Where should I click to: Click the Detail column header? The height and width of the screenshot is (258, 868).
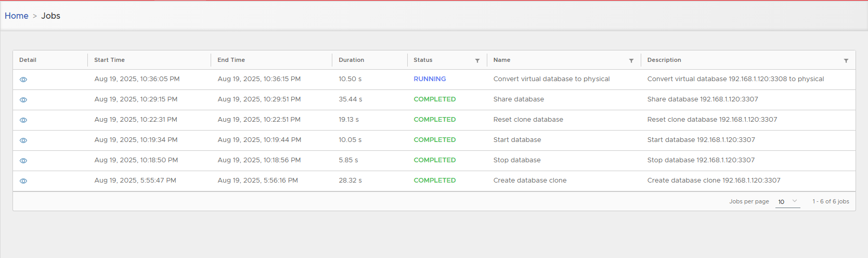coord(28,60)
